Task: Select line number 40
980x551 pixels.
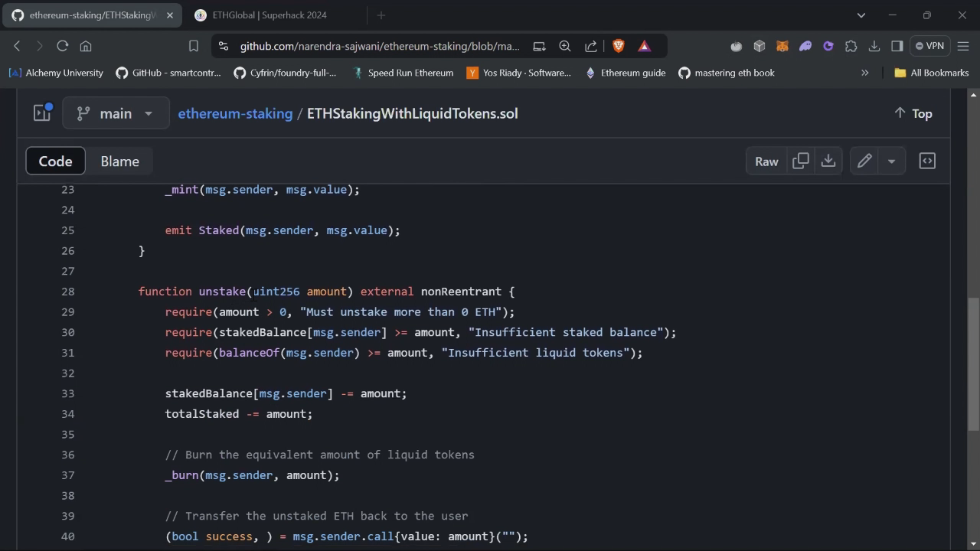Action: pyautogui.click(x=67, y=536)
